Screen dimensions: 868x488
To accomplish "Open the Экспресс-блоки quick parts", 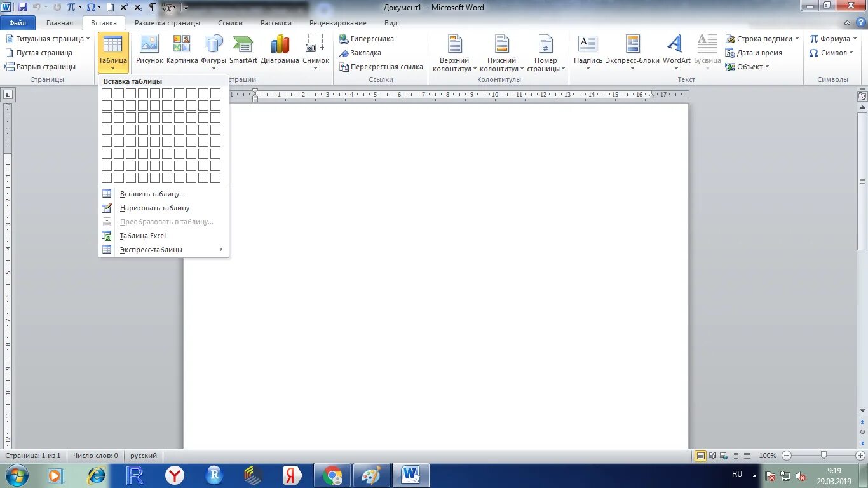I will (632, 52).
